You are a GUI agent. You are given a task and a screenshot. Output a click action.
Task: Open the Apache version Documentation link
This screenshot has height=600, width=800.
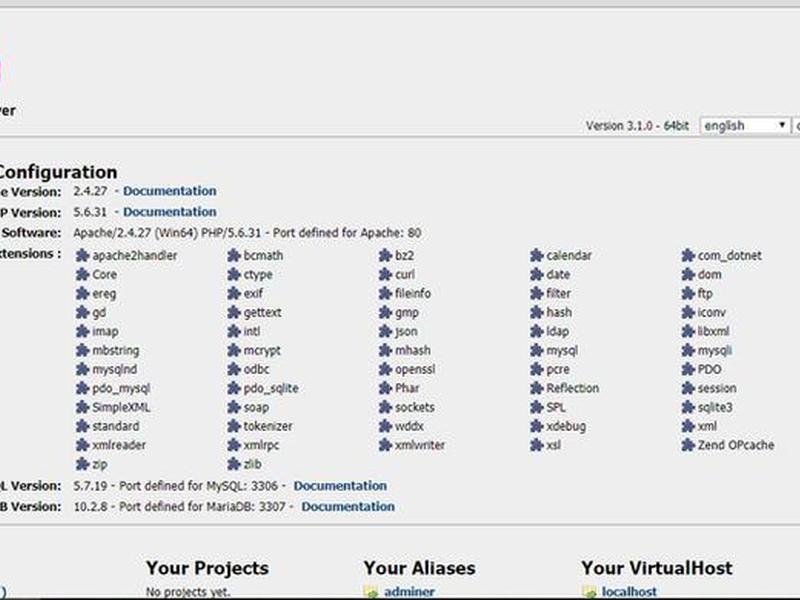point(169,191)
